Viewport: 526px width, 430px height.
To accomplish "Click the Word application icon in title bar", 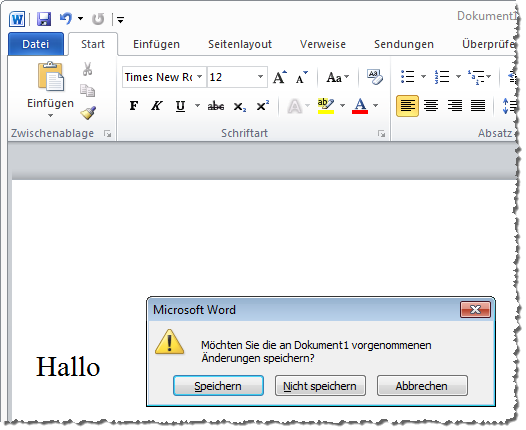I will (17, 19).
